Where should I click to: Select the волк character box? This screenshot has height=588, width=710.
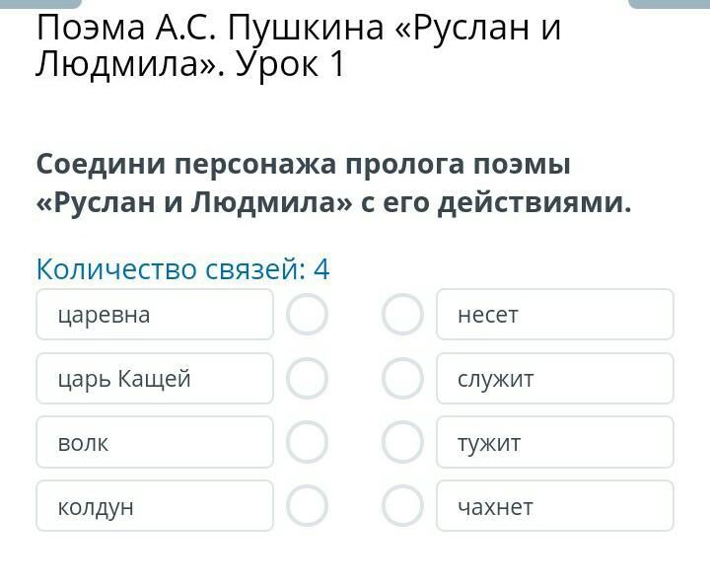point(155,442)
